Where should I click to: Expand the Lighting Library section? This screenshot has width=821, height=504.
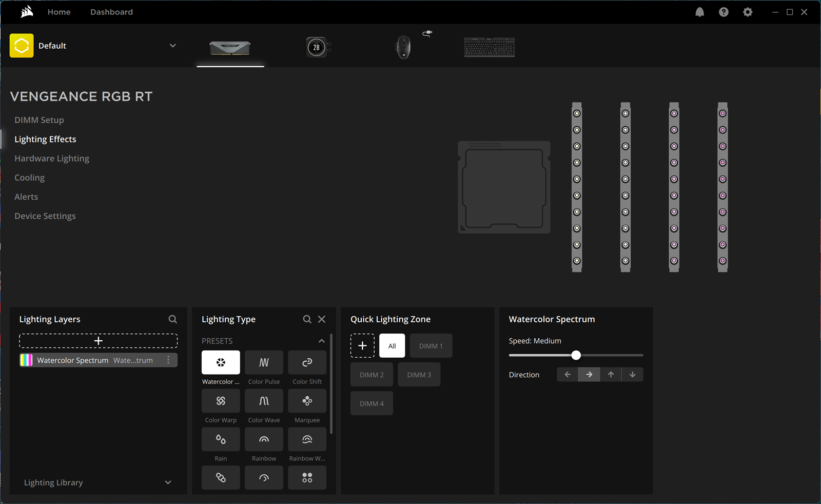click(x=168, y=482)
